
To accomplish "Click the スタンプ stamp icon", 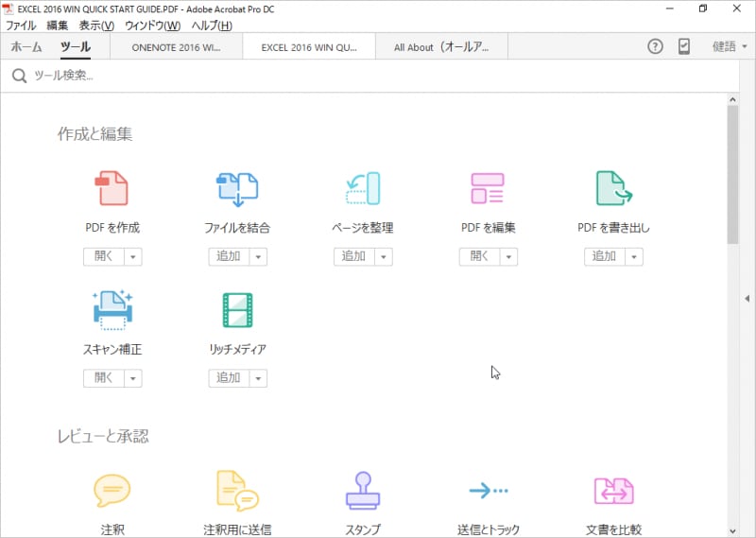I will (363, 490).
